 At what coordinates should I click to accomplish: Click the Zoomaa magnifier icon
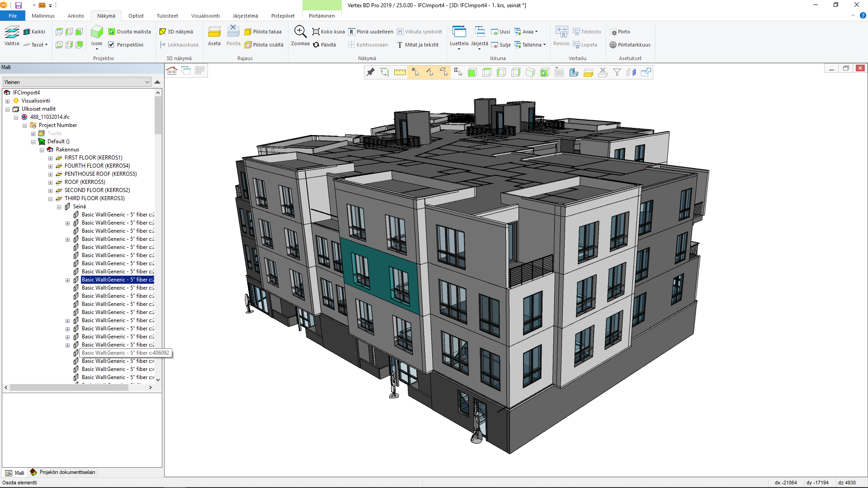click(x=300, y=32)
